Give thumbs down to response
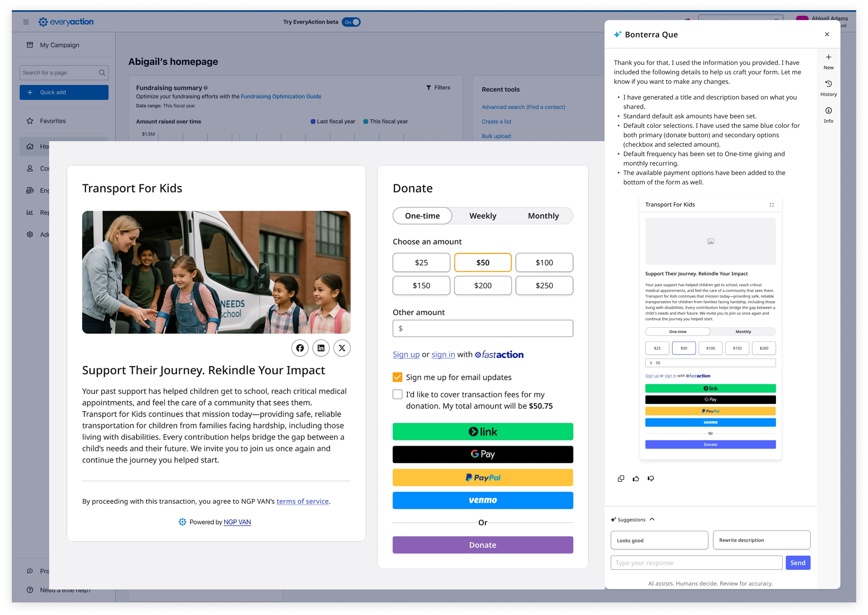868x615 pixels. point(651,479)
